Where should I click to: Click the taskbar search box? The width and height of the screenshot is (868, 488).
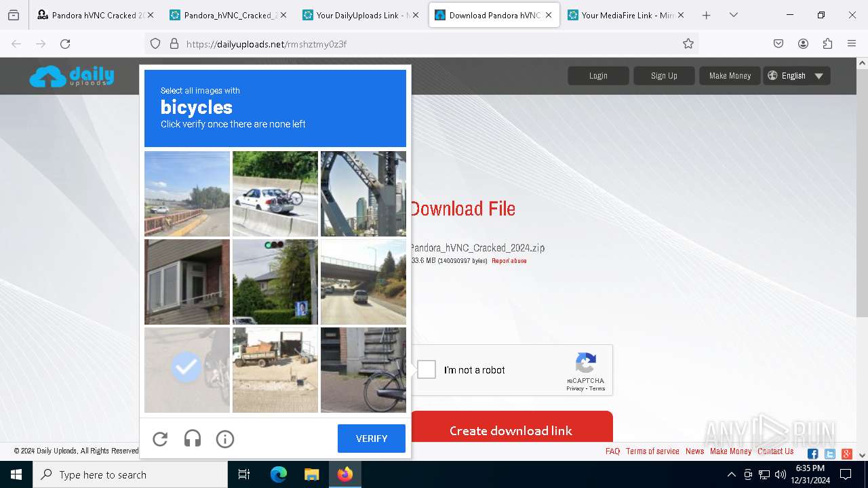click(130, 474)
